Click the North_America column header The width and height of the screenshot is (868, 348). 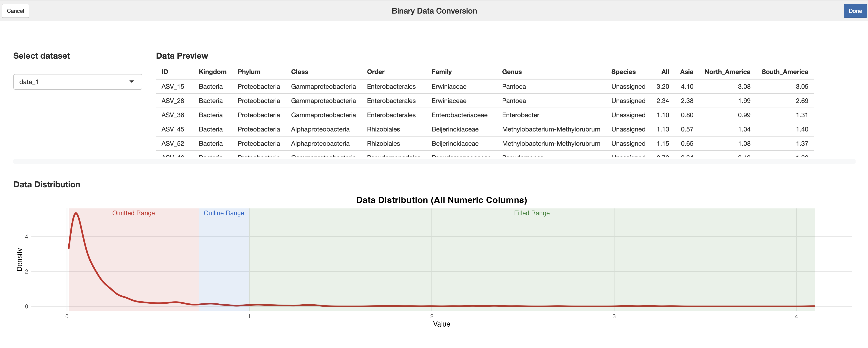727,72
